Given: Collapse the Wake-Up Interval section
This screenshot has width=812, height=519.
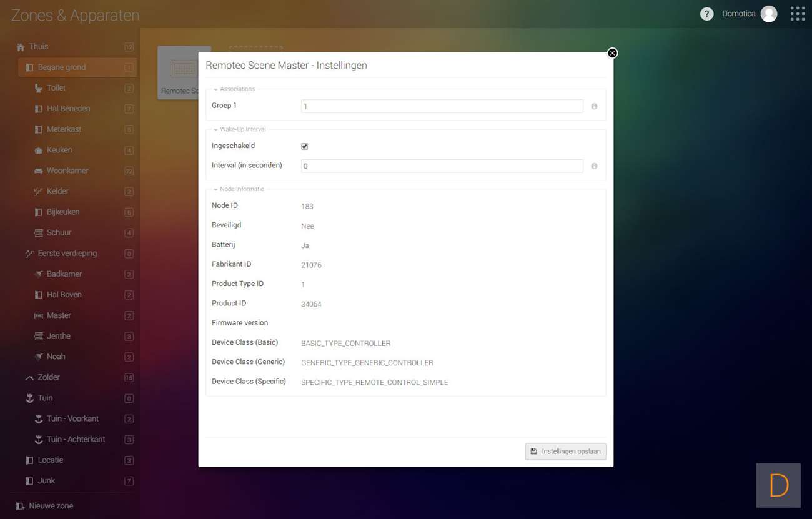Looking at the screenshot, I should [240, 129].
